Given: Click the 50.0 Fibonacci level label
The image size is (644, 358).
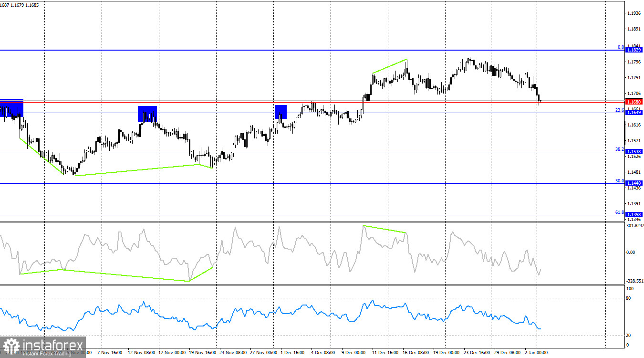Looking at the screenshot, I should pos(619,180).
